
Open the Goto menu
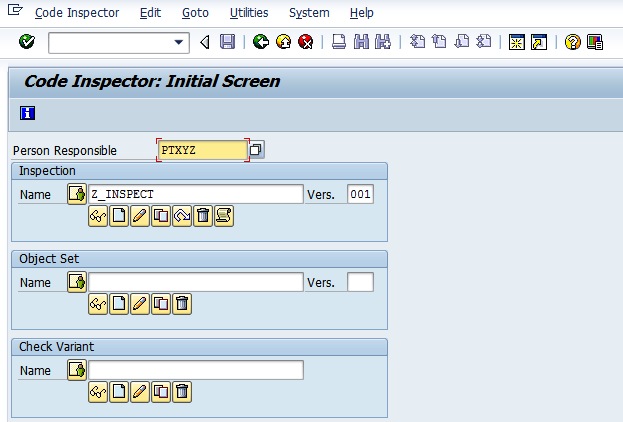pyautogui.click(x=195, y=13)
